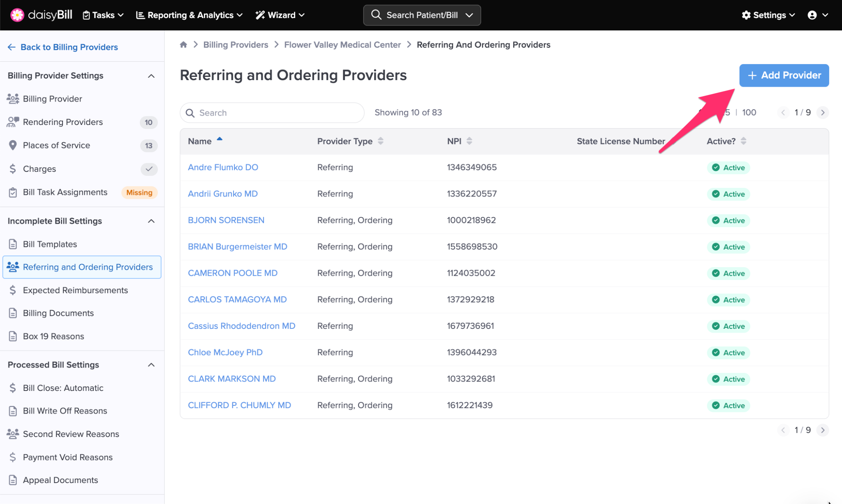Collapse the Incomplete Bill Settings section

(x=151, y=221)
